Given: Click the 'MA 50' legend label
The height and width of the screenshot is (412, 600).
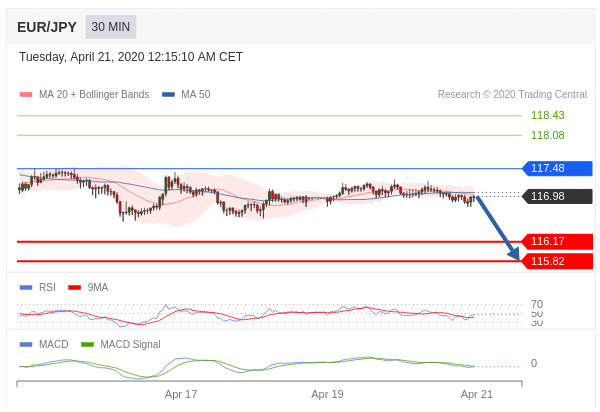Looking at the screenshot, I should (x=196, y=94).
